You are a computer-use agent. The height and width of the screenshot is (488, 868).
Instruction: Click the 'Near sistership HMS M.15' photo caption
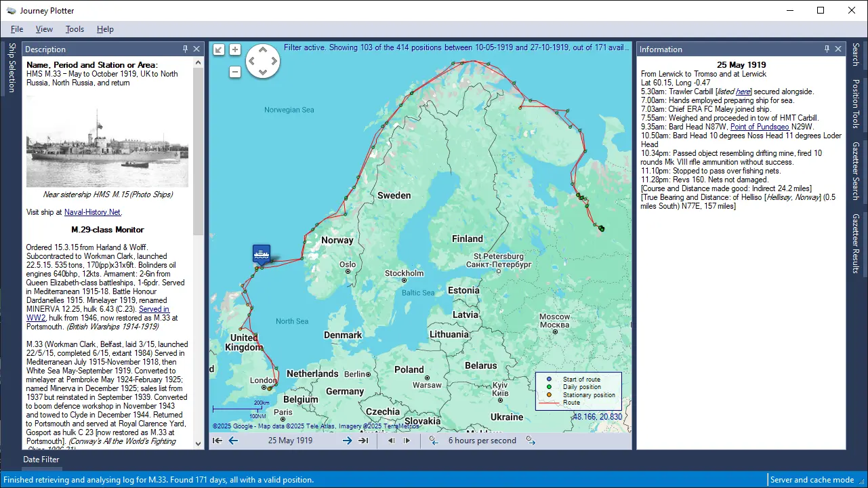point(108,195)
